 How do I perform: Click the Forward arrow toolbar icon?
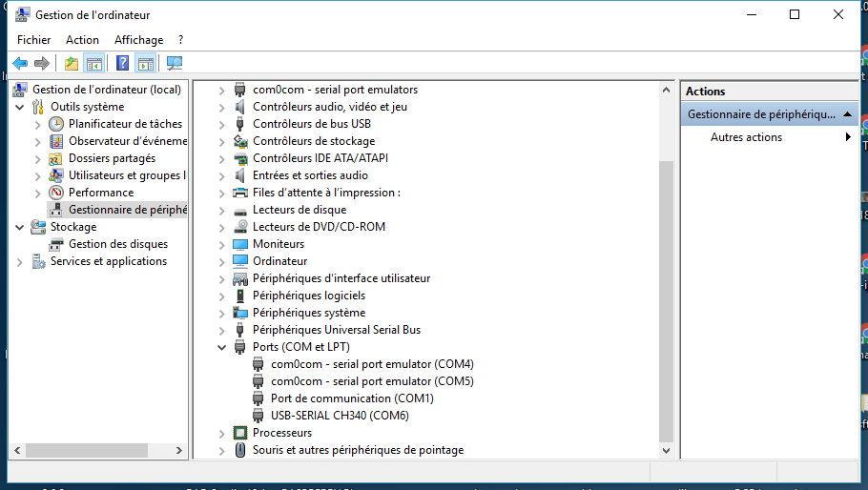click(42, 63)
